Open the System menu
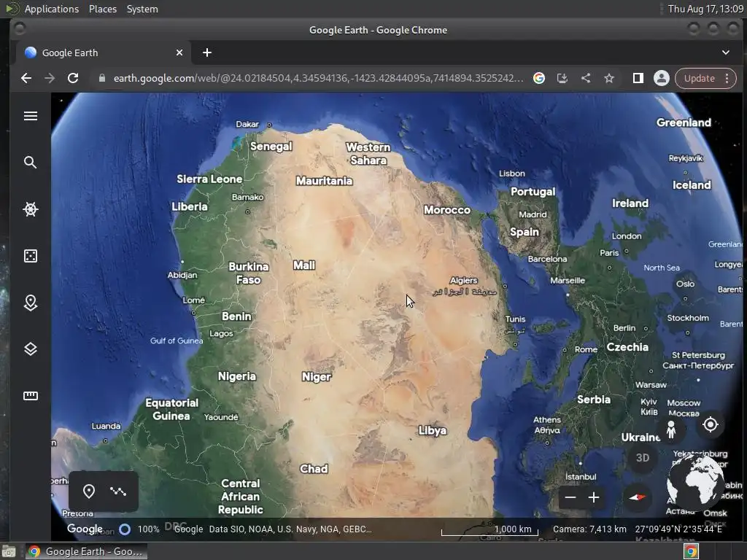 coord(142,9)
